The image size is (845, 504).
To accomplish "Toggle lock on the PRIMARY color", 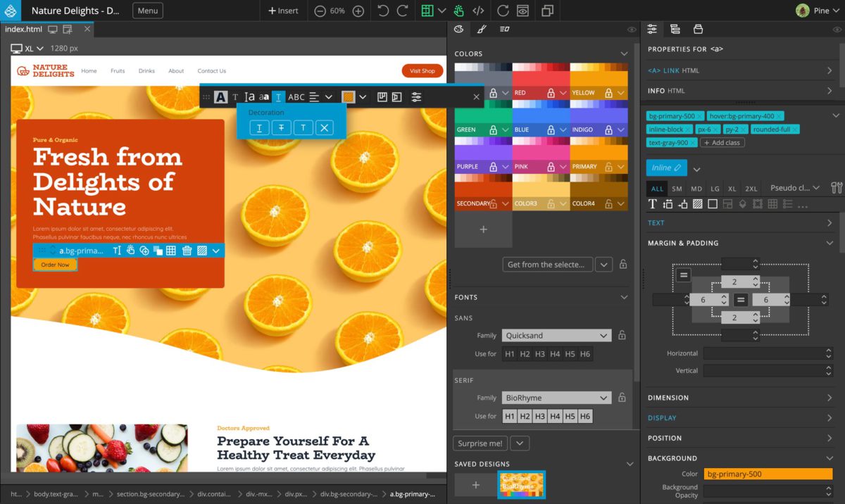I will coord(608,167).
